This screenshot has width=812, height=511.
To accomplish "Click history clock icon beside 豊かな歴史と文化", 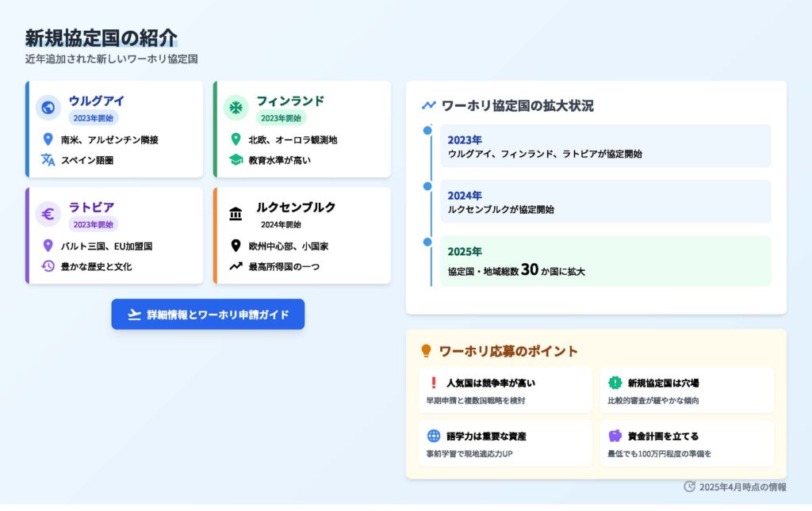I will coord(48,266).
